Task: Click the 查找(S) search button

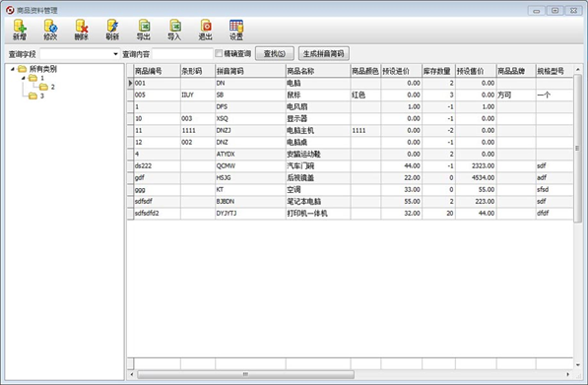Action: click(x=275, y=53)
